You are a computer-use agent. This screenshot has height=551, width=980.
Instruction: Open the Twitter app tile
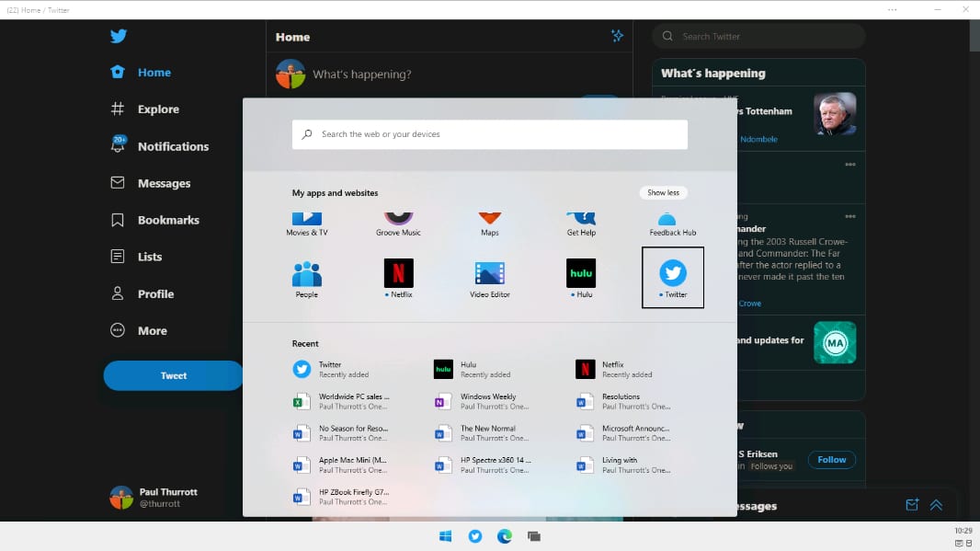coord(673,275)
